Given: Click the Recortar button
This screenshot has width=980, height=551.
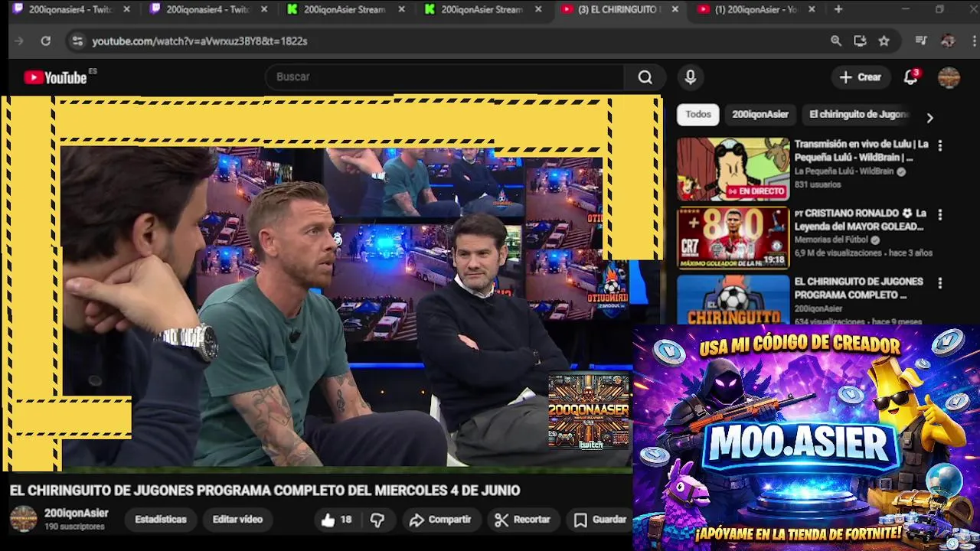Looking at the screenshot, I should click(x=523, y=520).
